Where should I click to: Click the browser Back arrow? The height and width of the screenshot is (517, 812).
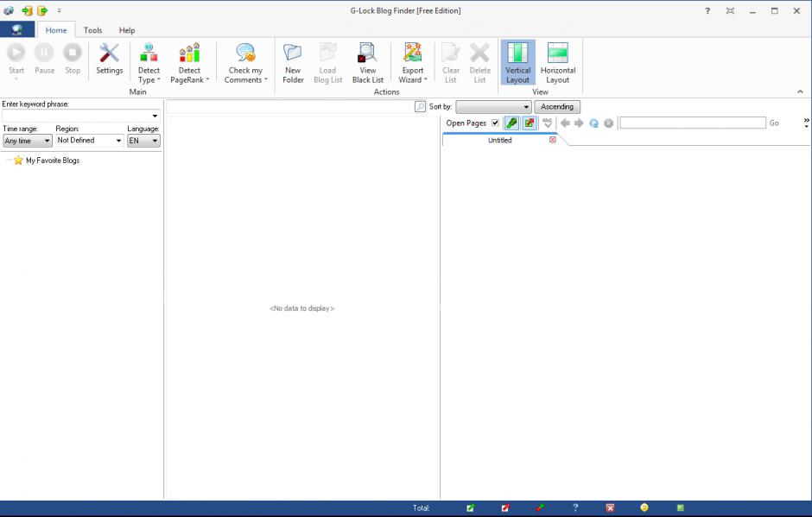(x=565, y=123)
